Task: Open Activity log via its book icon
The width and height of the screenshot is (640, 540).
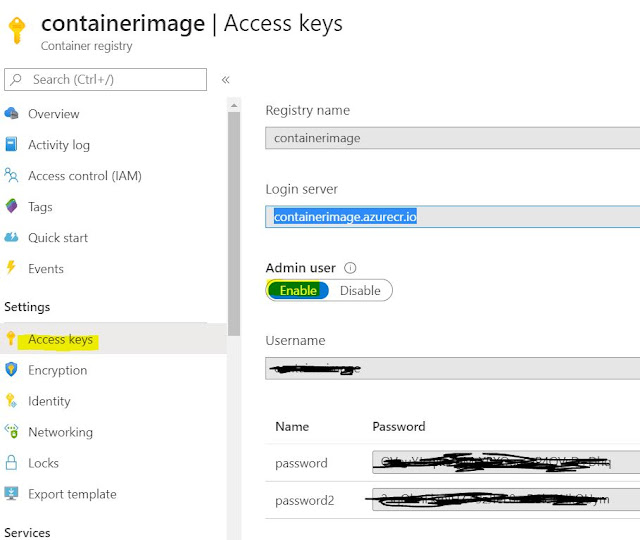Action: [x=11, y=144]
